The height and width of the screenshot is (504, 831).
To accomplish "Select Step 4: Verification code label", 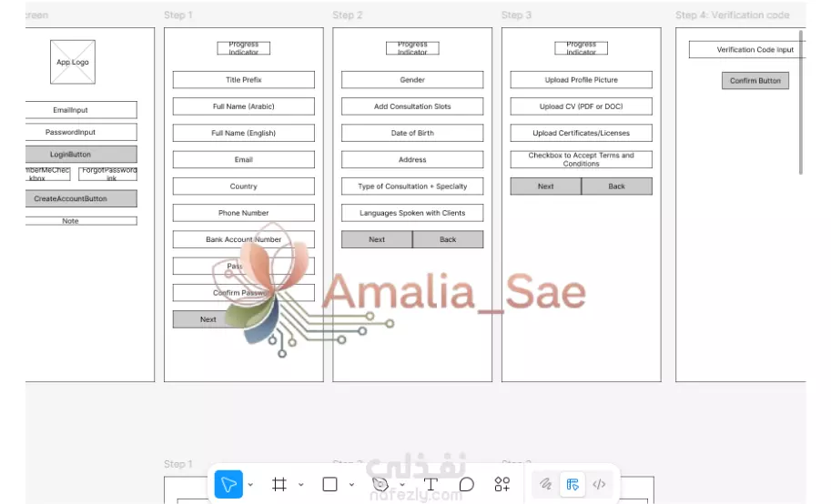I will (733, 15).
